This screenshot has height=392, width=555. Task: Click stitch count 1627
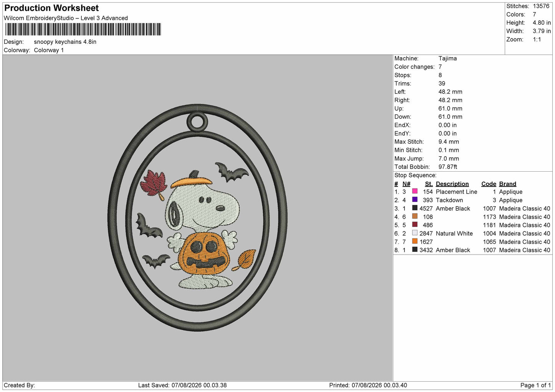coord(426,242)
